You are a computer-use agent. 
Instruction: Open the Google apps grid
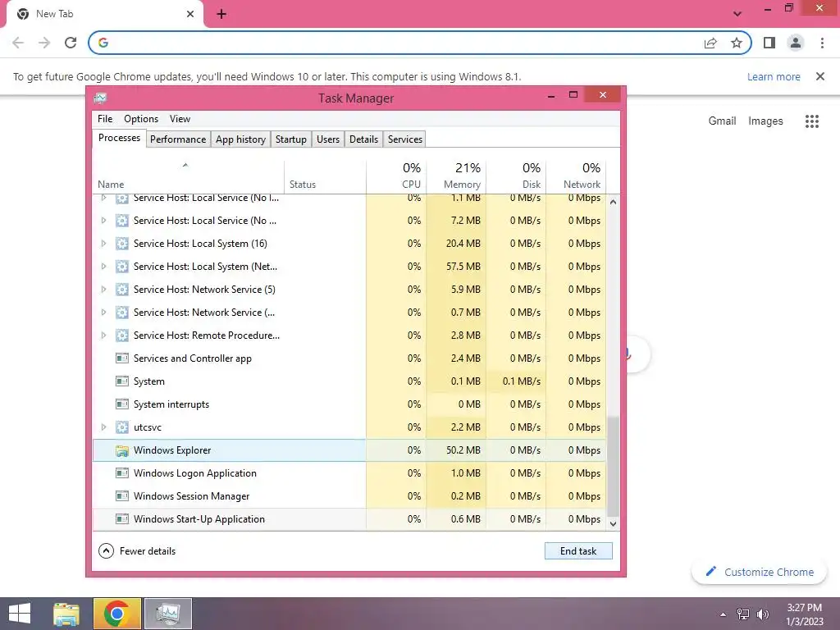click(811, 121)
